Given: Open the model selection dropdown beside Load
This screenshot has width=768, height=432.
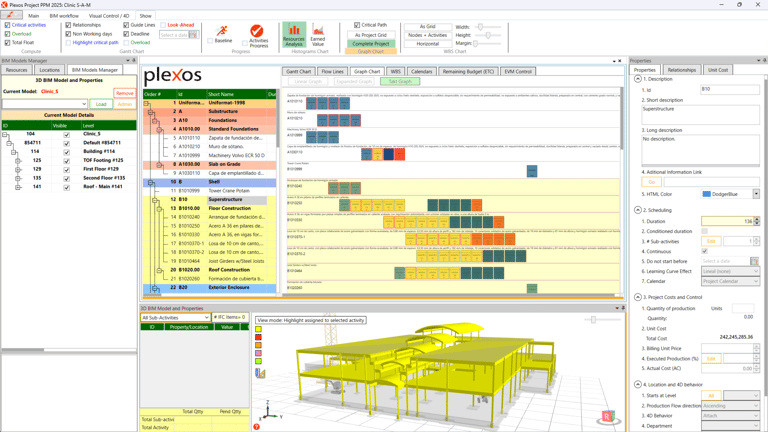Looking at the screenshot, I should click(45, 104).
